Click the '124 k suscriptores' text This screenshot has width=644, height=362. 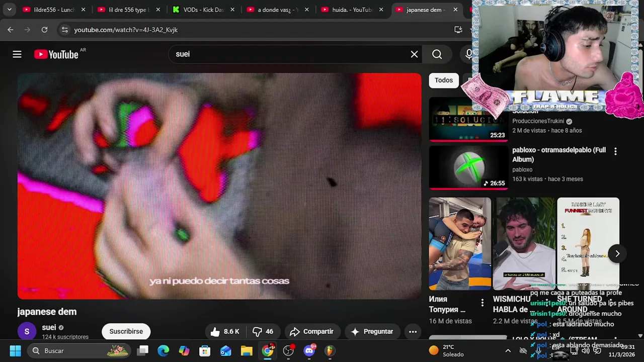click(65, 337)
